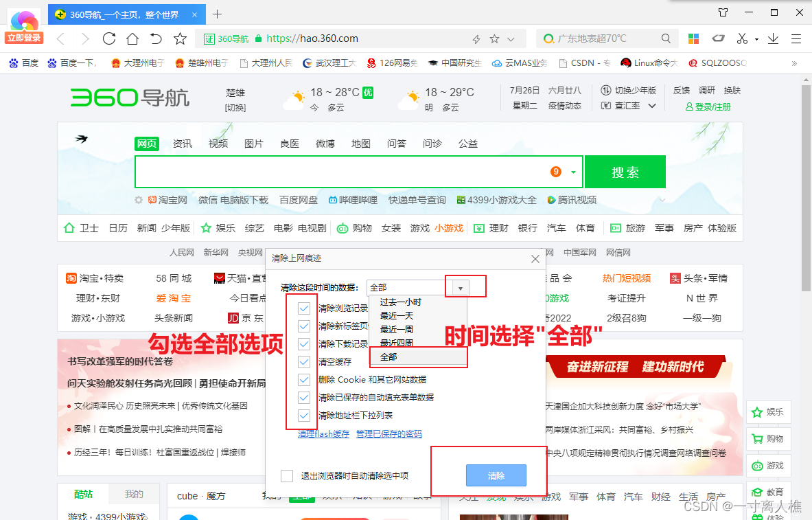This screenshot has width=812, height=520.
Task: Click the undo/restore closed tab icon
Action: click(x=156, y=38)
